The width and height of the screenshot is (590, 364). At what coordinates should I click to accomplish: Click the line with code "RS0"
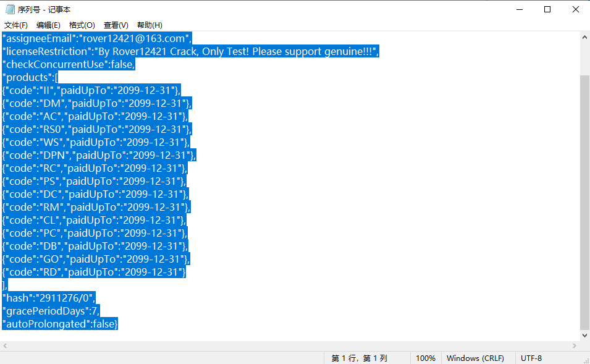click(x=97, y=129)
